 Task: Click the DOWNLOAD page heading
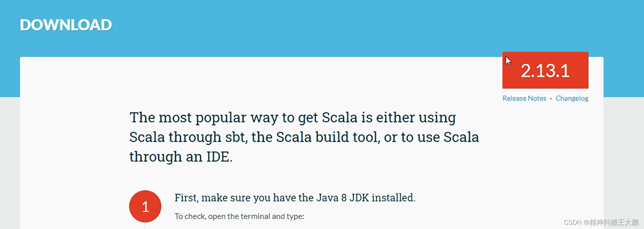pyautogui.click(x=66, y=25)
